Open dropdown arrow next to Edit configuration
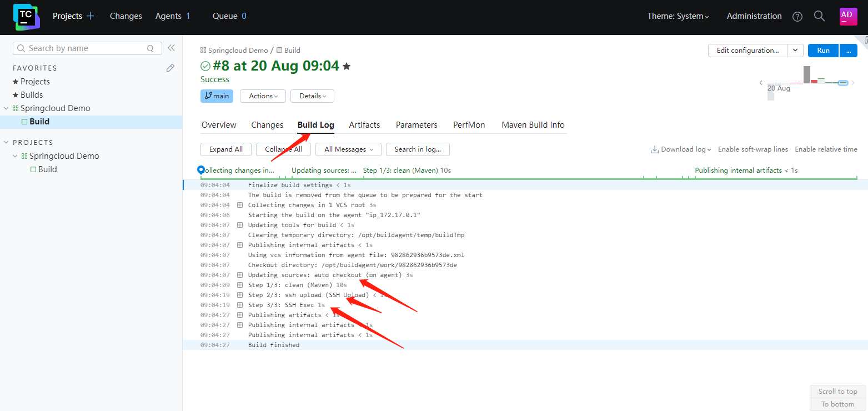 click(795, 51)
